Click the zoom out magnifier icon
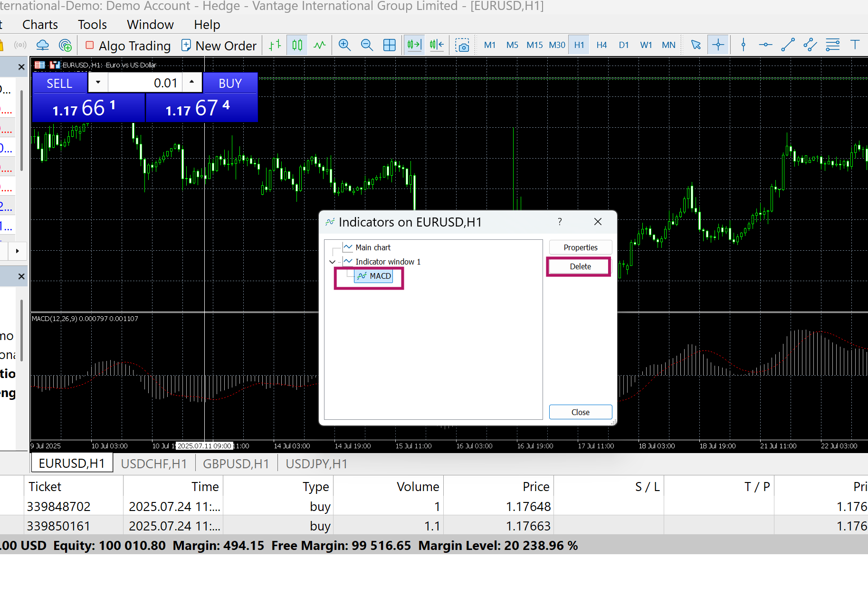 367,45
